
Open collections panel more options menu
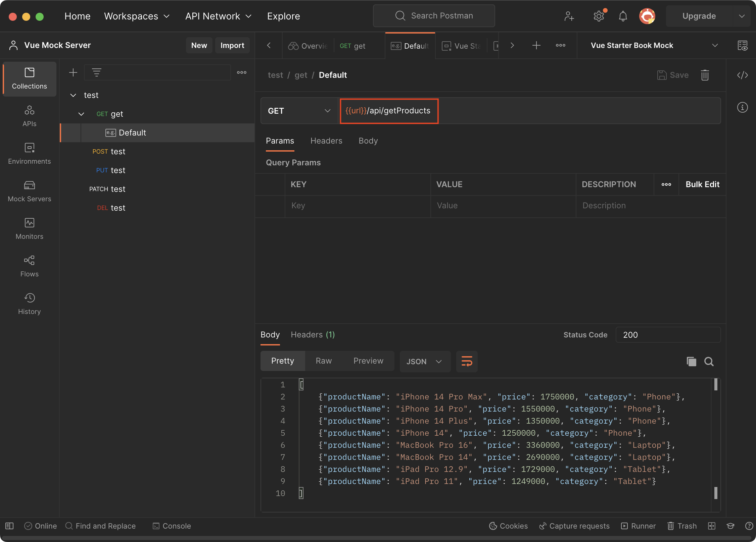242,72
